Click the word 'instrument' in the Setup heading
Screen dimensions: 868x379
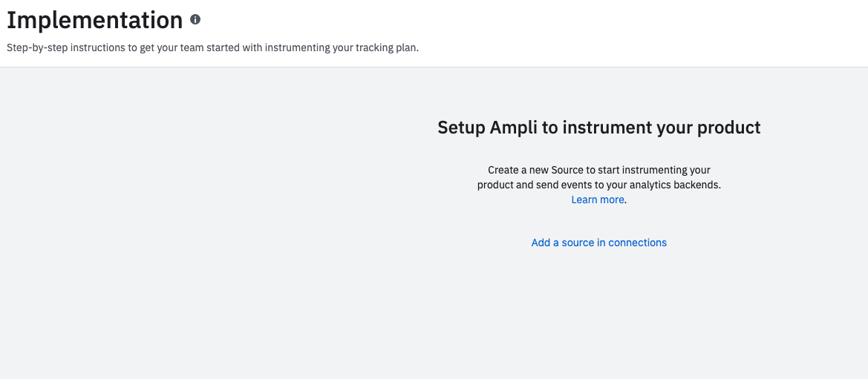click(x=607, y=128)
